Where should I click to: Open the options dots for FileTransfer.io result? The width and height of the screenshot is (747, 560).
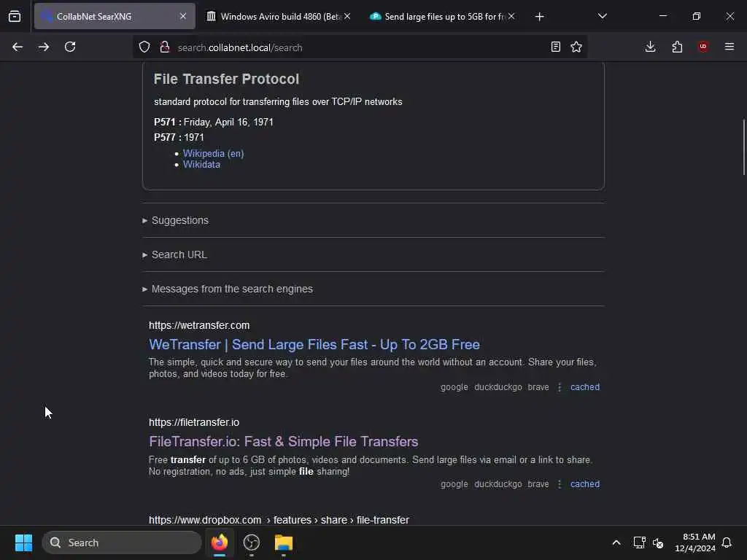click(x=560, y=484)
